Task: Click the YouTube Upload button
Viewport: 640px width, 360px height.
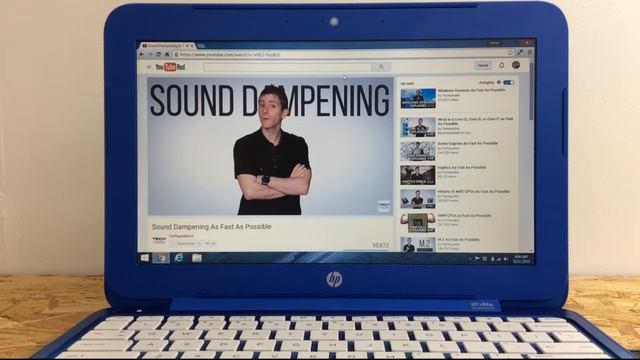Action: point(483,65)
